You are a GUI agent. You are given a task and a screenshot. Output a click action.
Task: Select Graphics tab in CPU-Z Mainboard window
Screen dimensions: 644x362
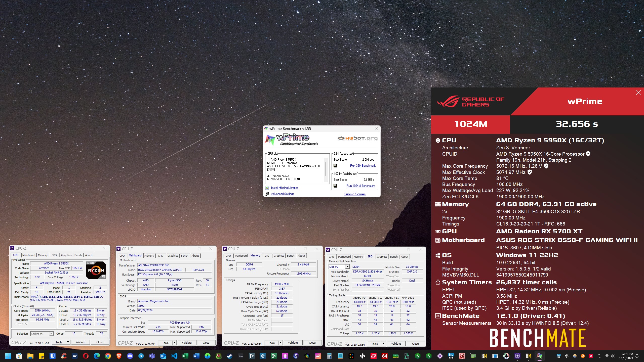point(173,256)
